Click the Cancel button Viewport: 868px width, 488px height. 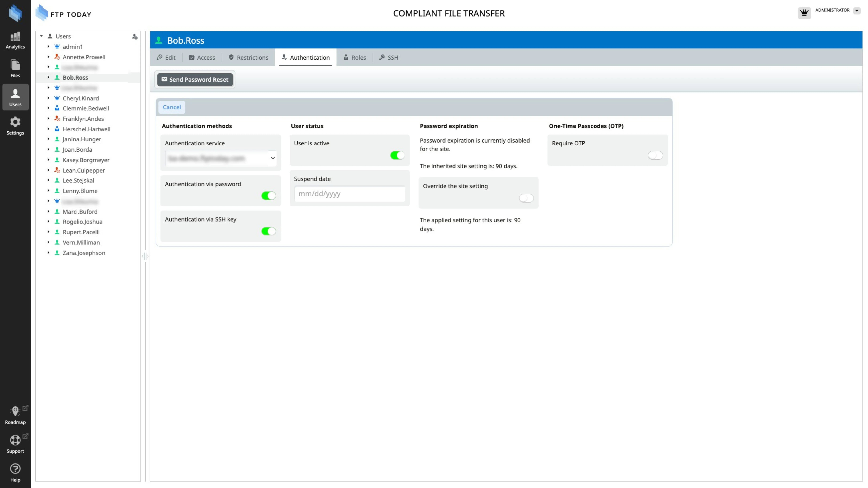[x=172, y=107]
